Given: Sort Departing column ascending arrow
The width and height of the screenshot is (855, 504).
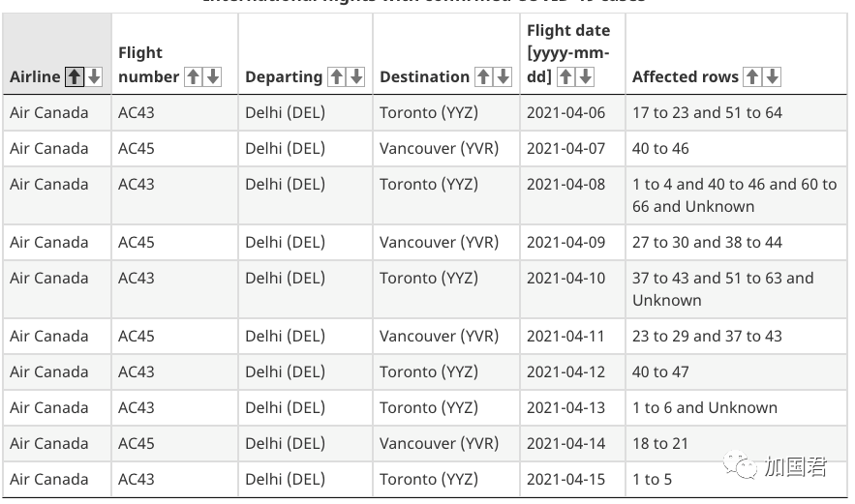Looking at the screenshot, I should pos(336,76).
